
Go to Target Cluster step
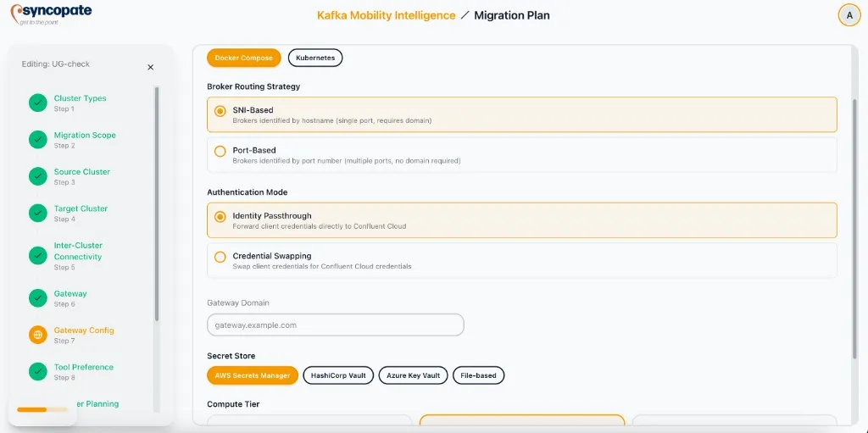(x=81, y=208)
